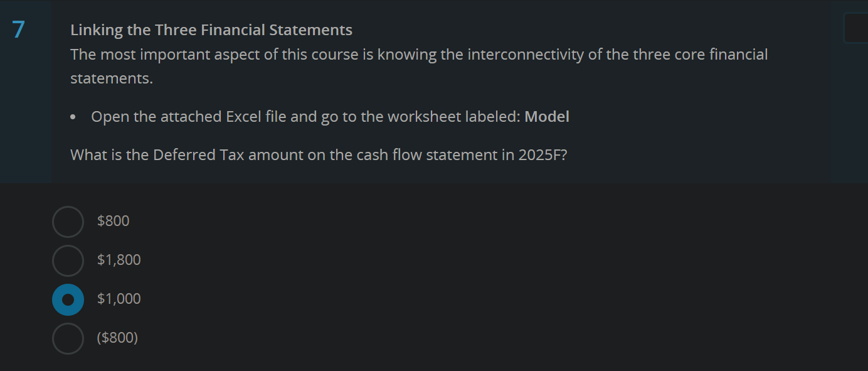Click the $1,000 answer label

119,299
